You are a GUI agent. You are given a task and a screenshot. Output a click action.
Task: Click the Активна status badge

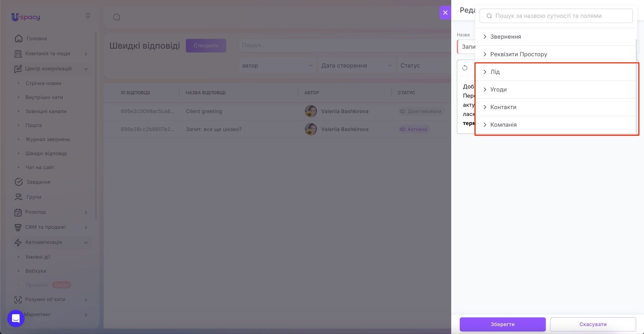pos(414,129)
